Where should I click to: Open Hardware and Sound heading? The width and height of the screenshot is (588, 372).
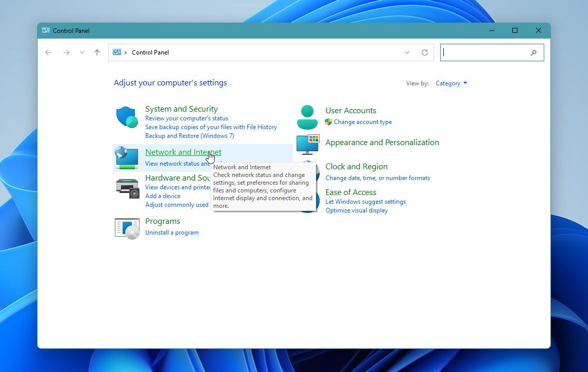(177, 178)
